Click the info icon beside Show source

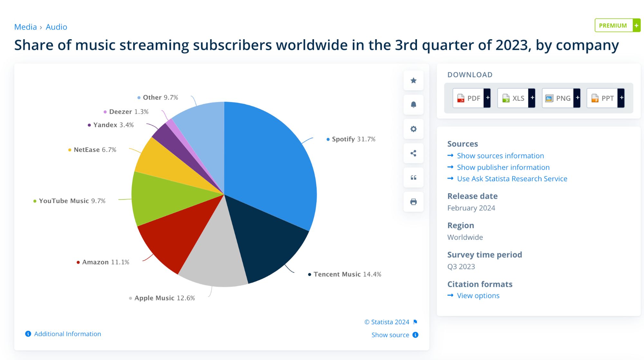(x=415, y=335)
